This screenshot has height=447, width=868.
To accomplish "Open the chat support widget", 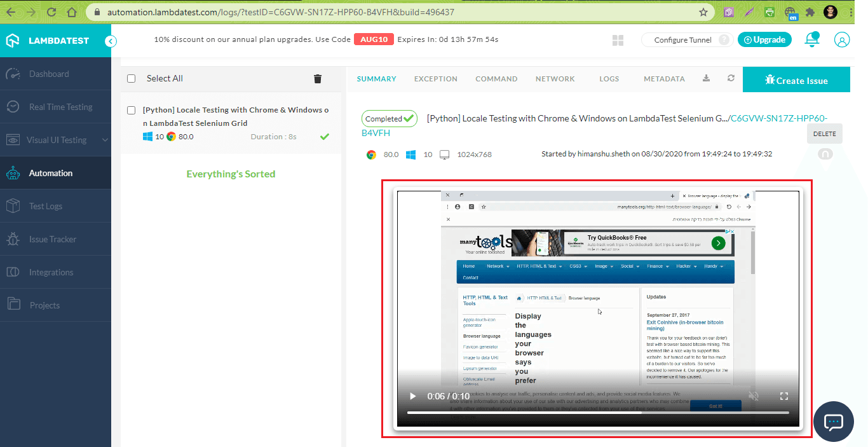I will tap(833, 422).
